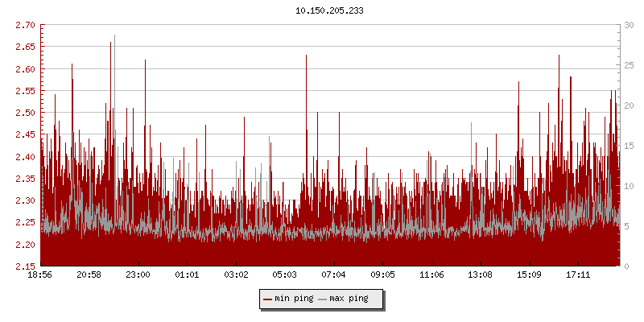Screen dimensions: 644x322
Task: Click the gray max ping legend swatch
Action: pyautogui.click(x=323, y=299)
